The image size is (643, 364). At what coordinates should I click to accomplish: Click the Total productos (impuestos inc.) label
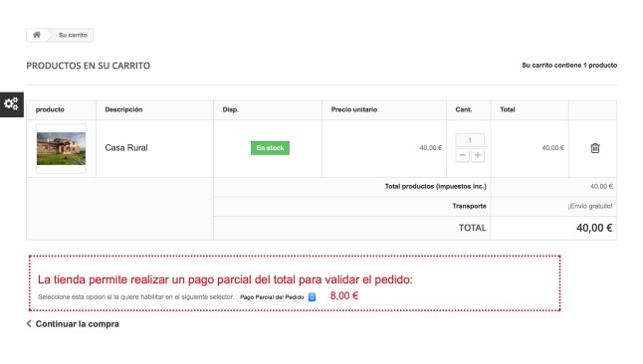pos(436,187)
